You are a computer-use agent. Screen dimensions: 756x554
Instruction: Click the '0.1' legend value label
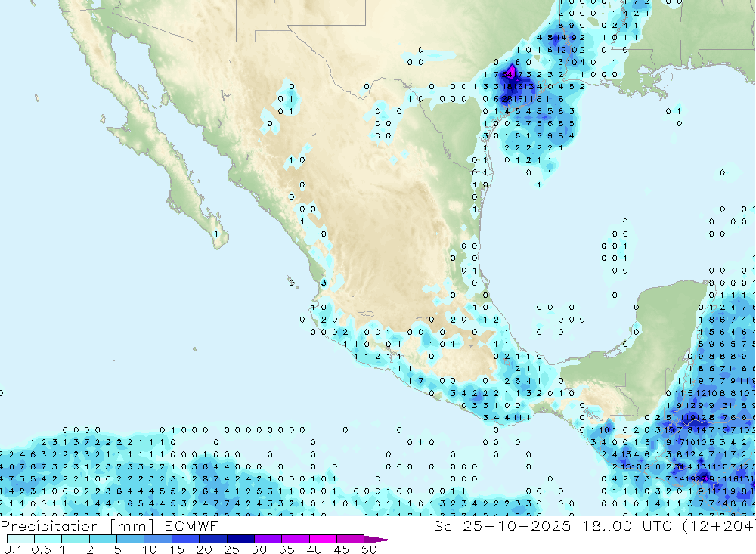(x=13, y=549)
